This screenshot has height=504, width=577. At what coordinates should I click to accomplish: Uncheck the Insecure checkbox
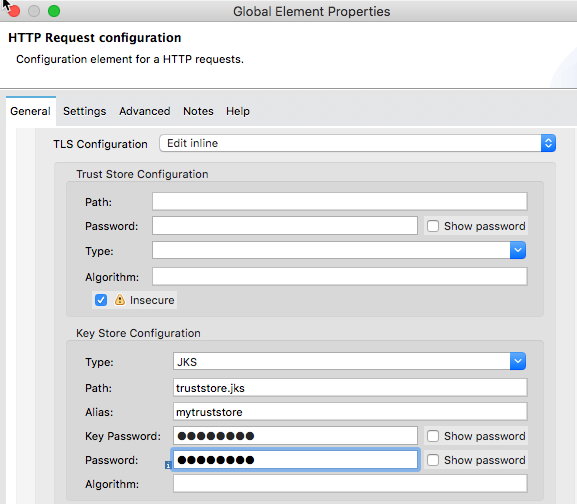(101, 300)
